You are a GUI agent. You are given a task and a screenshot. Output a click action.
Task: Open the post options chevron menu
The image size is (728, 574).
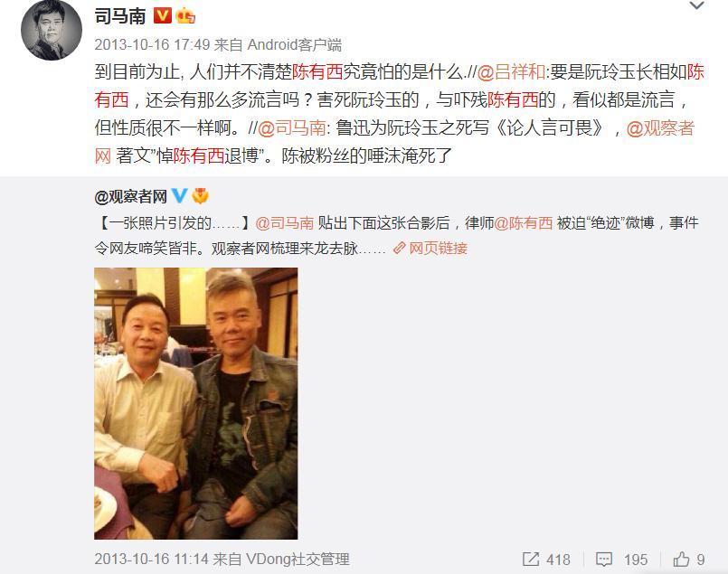(x=697, y=6)
